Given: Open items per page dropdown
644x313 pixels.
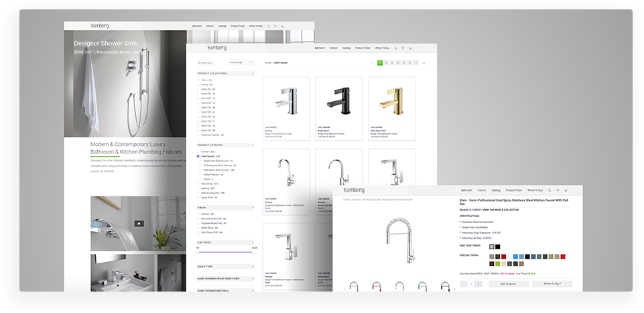Looking at the screenshot, I should click(x=241, y=62).
